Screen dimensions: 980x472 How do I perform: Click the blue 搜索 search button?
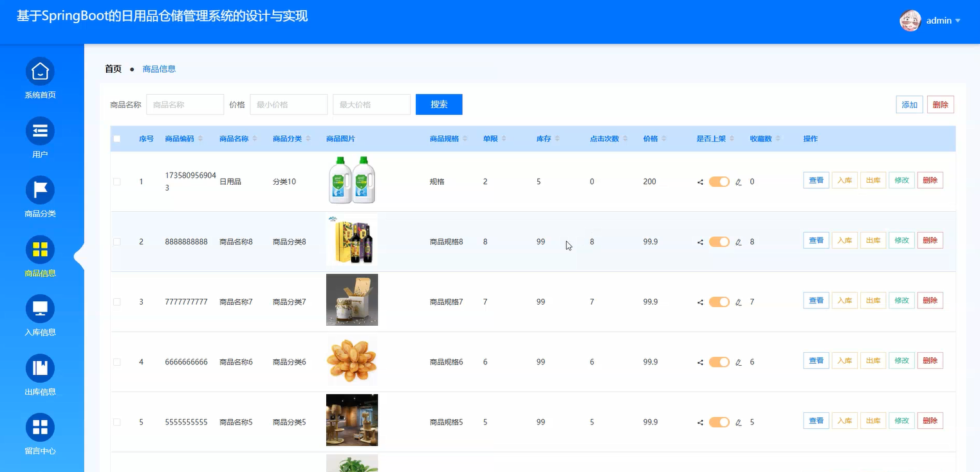click(439, 104)
